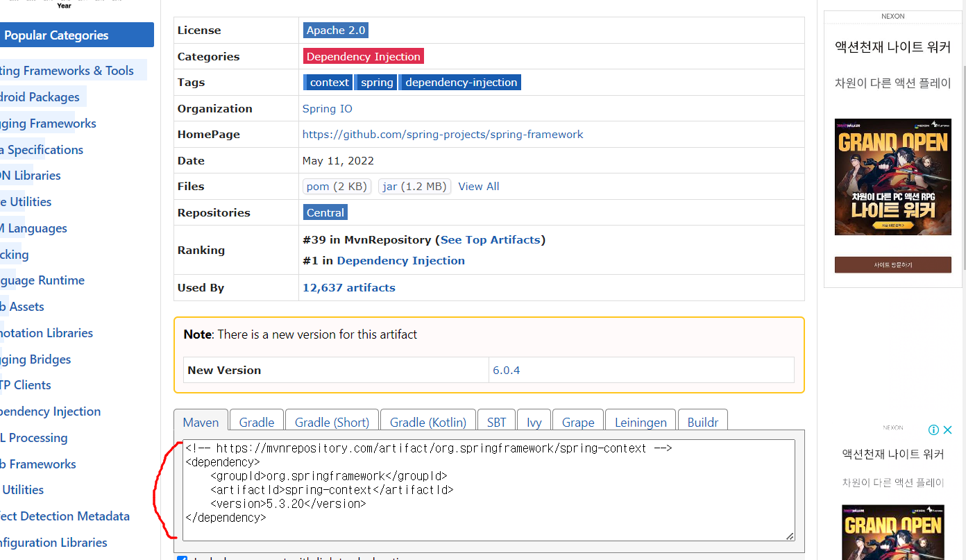The height and width of the screenshot is (560, 966).
Task: Open the Language Runtime sidebar category
Action: click(x=42, y=280)
